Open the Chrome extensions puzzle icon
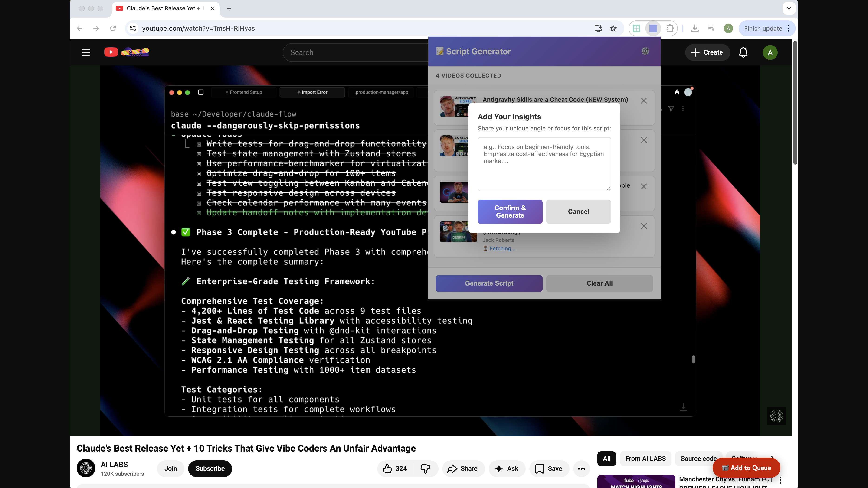This screenshot has height=488, width=868. tap(670, 28)
